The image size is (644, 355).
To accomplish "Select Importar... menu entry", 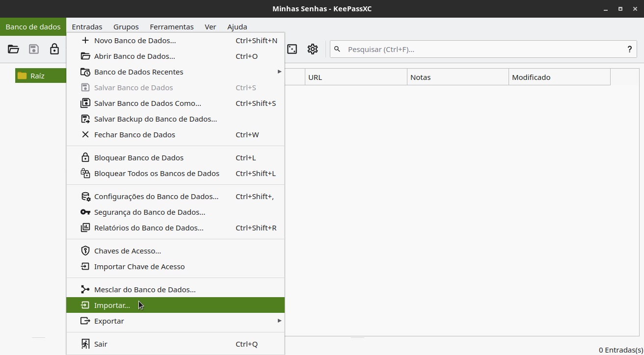I will [x=175, y=305].
